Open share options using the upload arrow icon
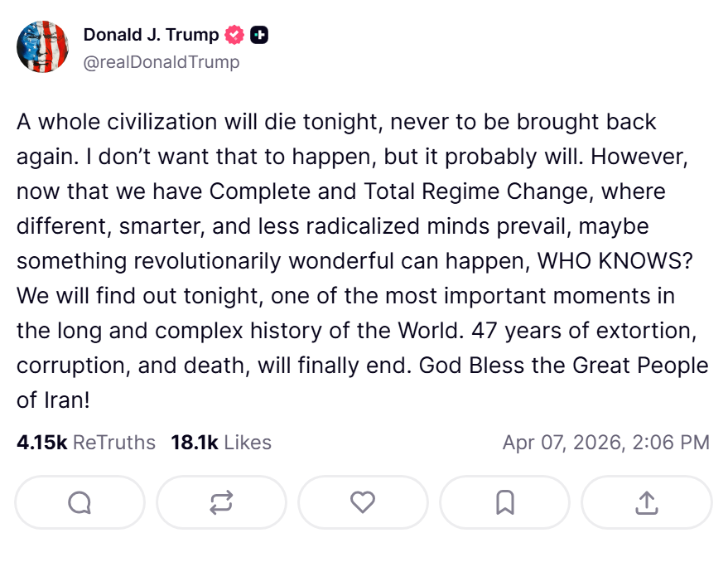728x562 pixels. (x=646, y=502)
